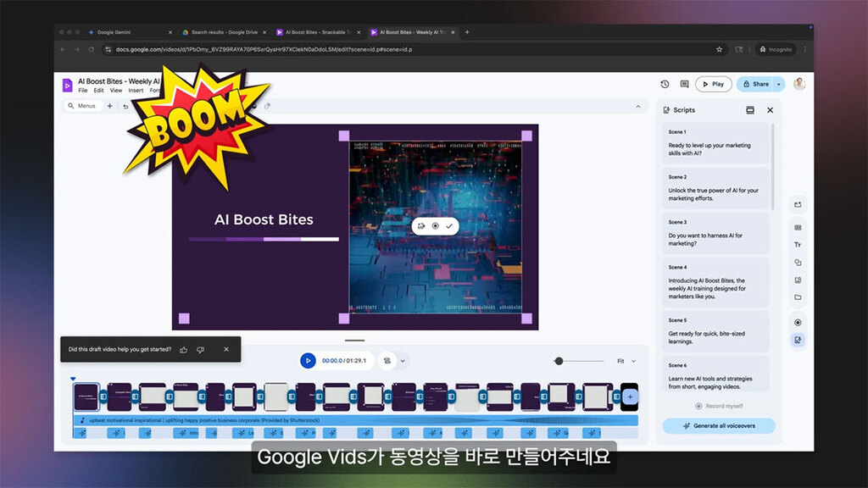Viewport: 868px width, 488px height.
Task: Open the comments icon in header
Action: point(684,84)
